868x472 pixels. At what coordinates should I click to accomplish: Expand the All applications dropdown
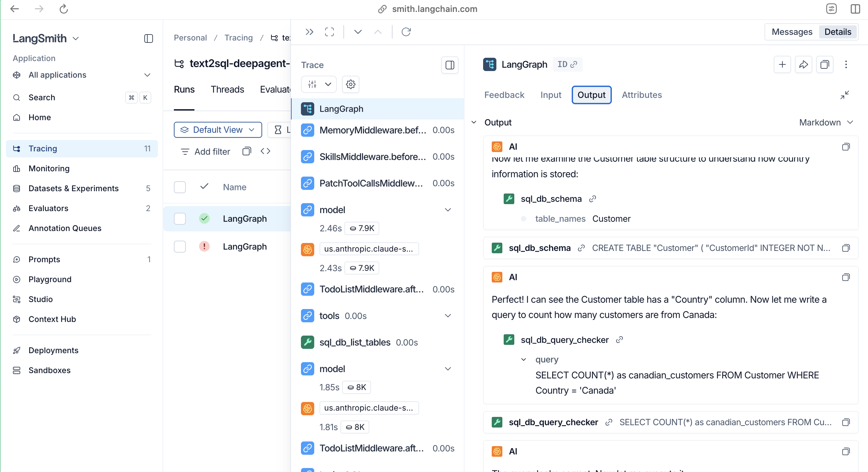[x=147, y=75]
